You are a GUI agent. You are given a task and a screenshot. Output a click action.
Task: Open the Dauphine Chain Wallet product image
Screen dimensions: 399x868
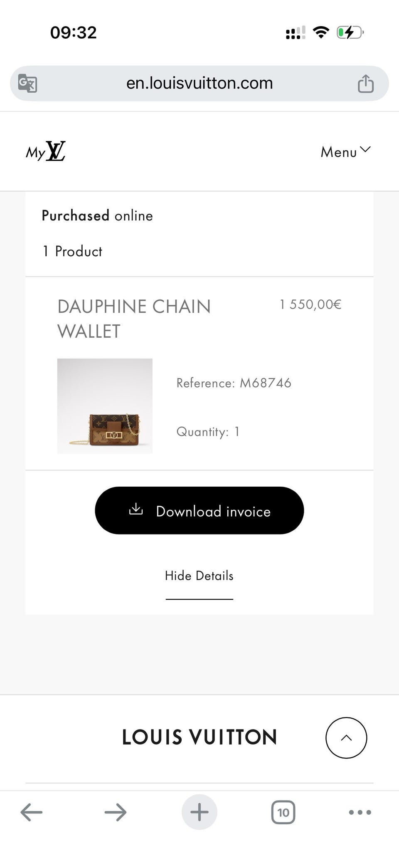(x=105, y=406)
